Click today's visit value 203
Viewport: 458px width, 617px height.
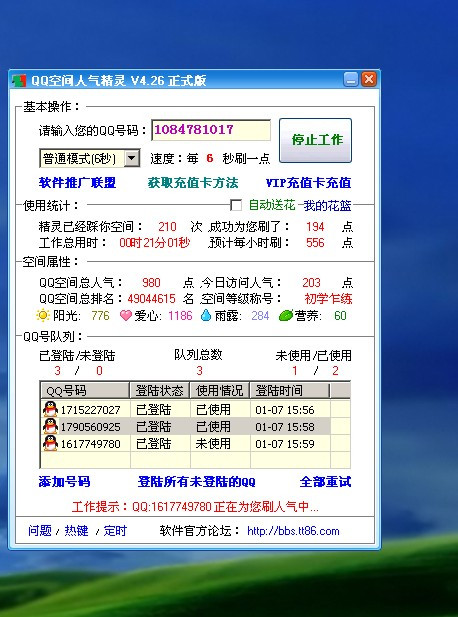tap(311, 283)
